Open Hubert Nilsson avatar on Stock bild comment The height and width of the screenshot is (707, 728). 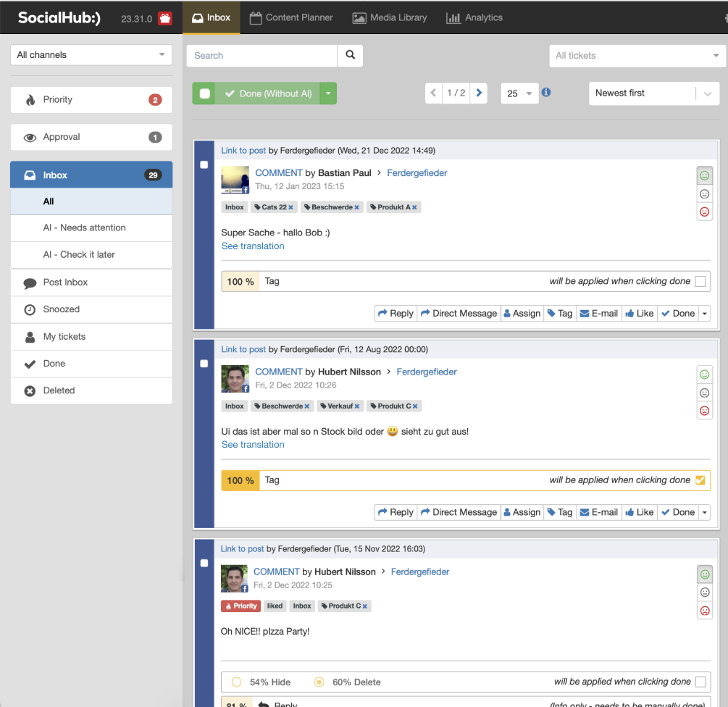[x=235, y=379]
